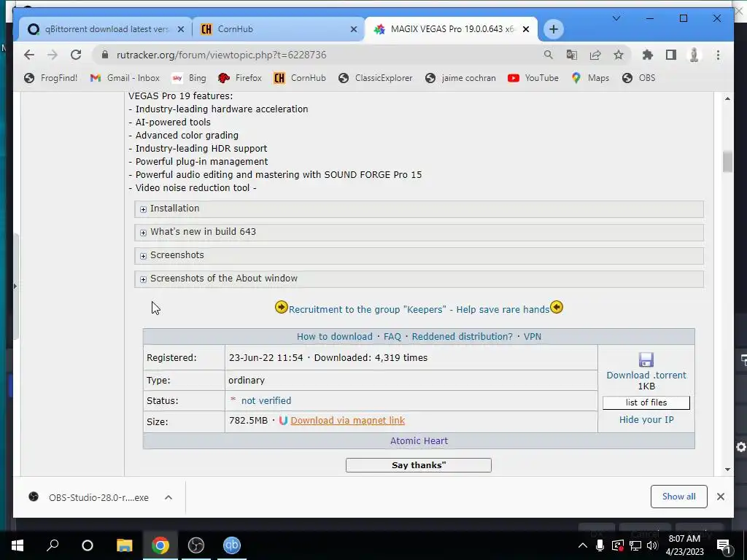Share this page using share icon
747x560 pixels.
[595, 55]
